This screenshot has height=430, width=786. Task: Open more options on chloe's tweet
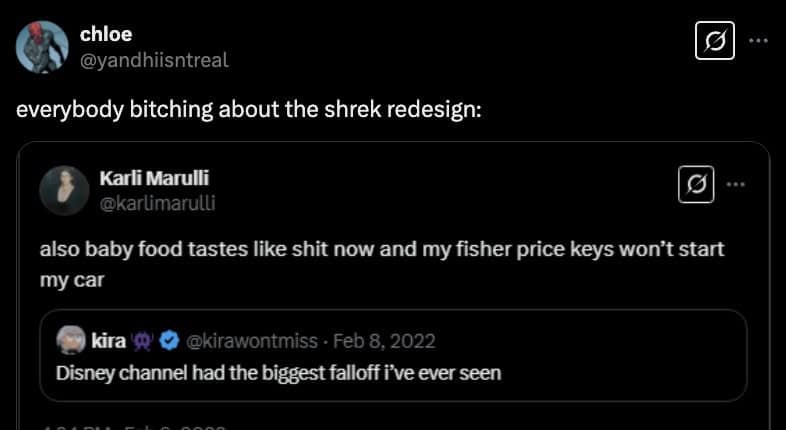[759, 41]
